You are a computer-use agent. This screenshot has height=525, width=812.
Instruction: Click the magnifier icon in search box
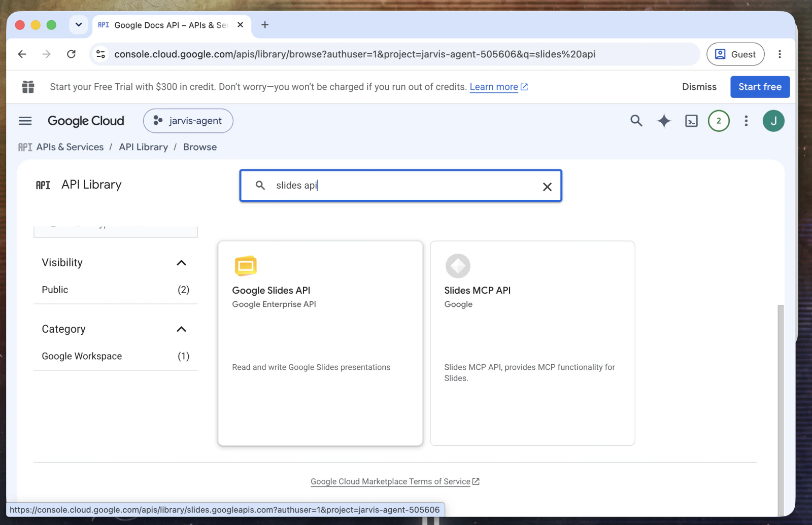[260, 186]
